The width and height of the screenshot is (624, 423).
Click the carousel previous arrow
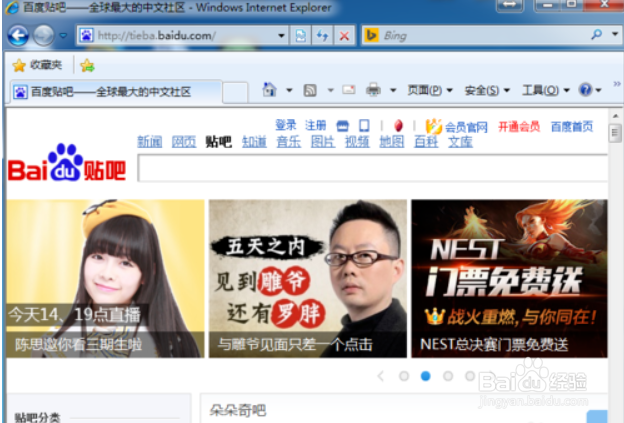(381, 376)
